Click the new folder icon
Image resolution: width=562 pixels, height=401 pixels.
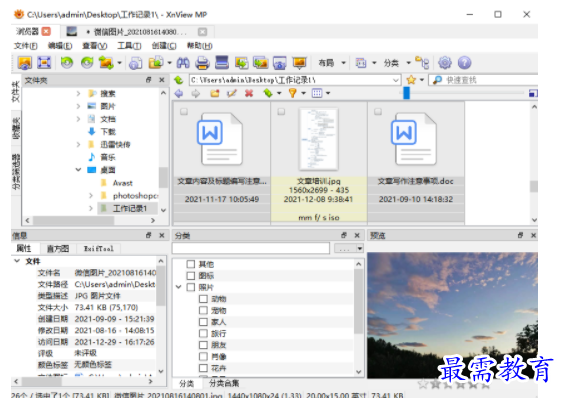click(x=215, y=94)
